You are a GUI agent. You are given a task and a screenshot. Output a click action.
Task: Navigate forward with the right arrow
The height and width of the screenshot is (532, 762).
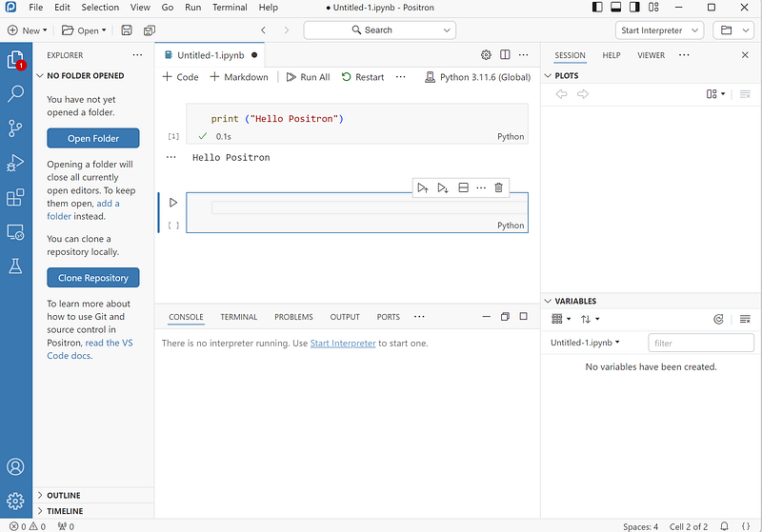[287, 30]
